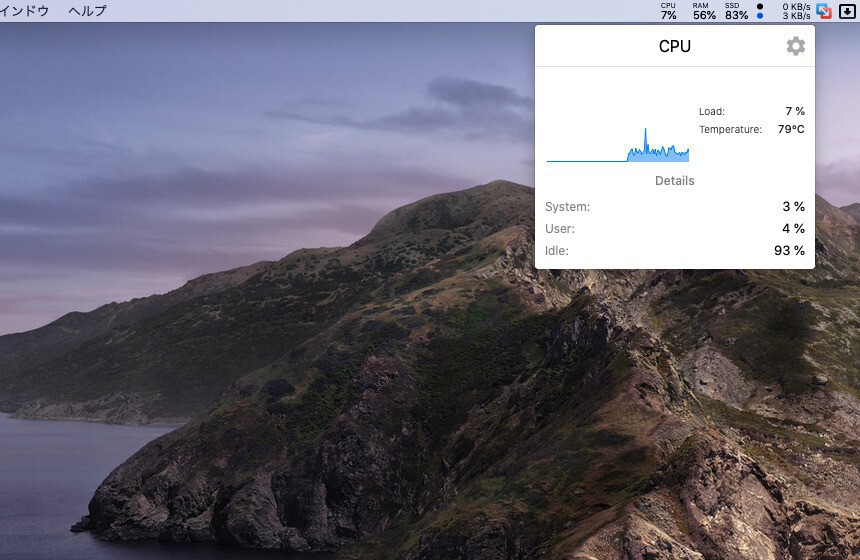Open the CPU panel settings gear
The image size is (860, 560).
(795, 47)
